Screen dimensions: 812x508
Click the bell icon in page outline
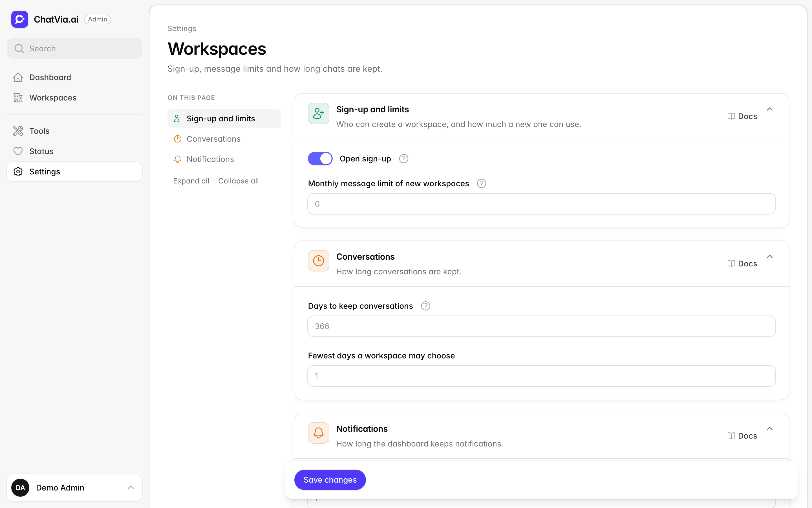(178, 159)
